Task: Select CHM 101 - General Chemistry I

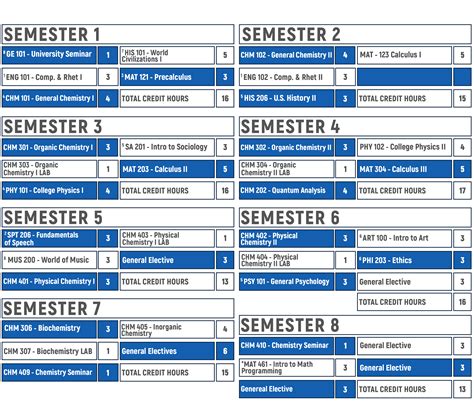Action: [x=49, y=98]
